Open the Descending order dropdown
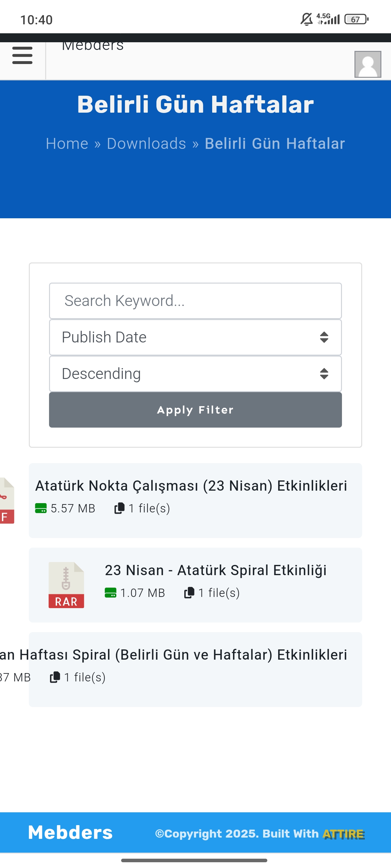The image size is (391, 868). click(x=195, y=374)
